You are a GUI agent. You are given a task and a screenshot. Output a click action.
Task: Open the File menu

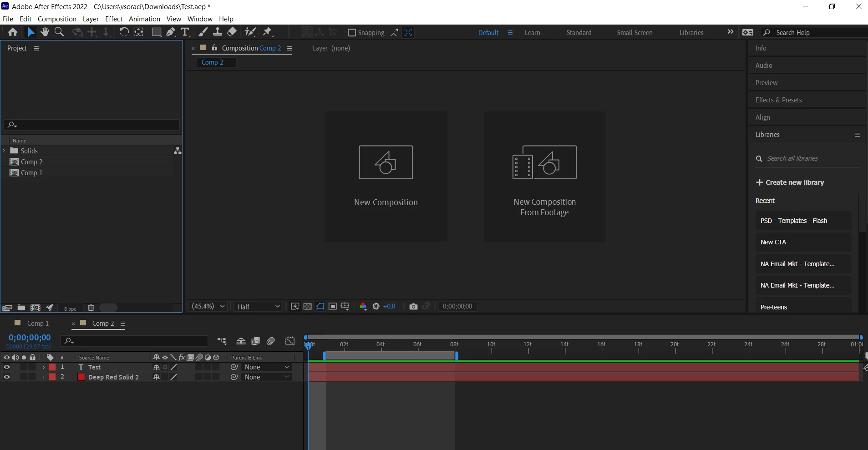point(8,19)
